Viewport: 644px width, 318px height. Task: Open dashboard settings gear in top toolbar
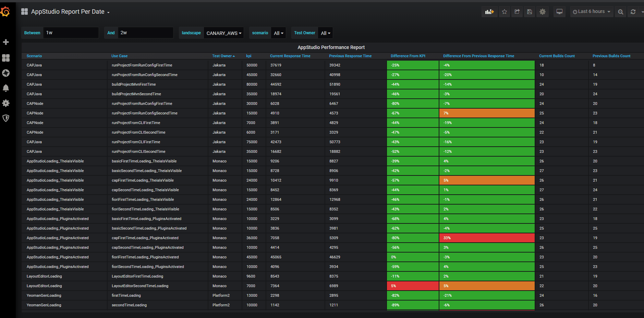543,12
